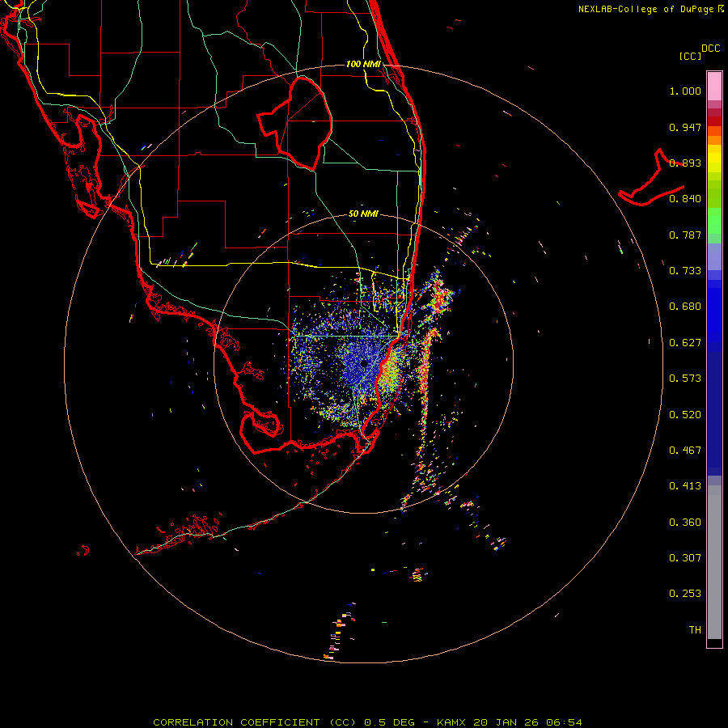
Task: Click the Correlation Coefficient KAMX caption text
Action: [367, 722]
